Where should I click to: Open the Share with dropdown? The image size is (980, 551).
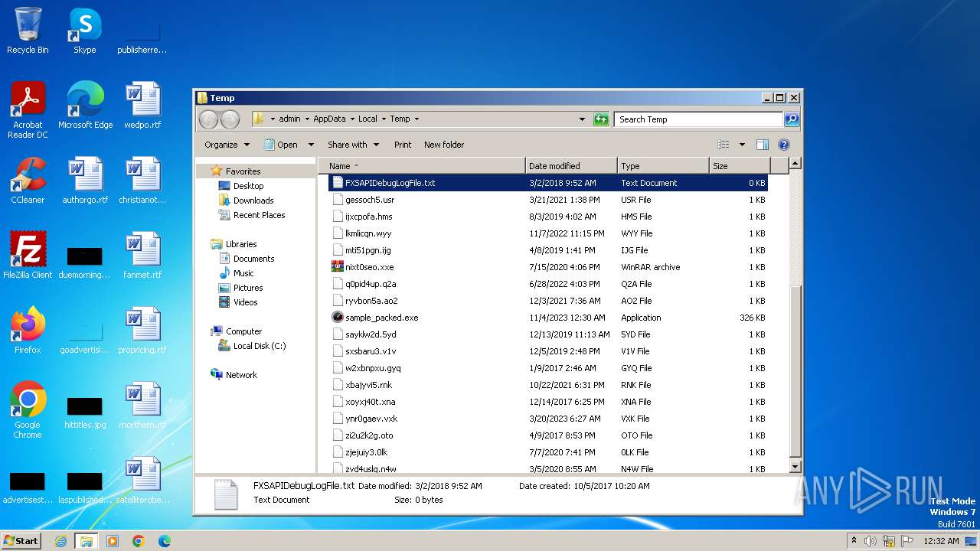353,145
